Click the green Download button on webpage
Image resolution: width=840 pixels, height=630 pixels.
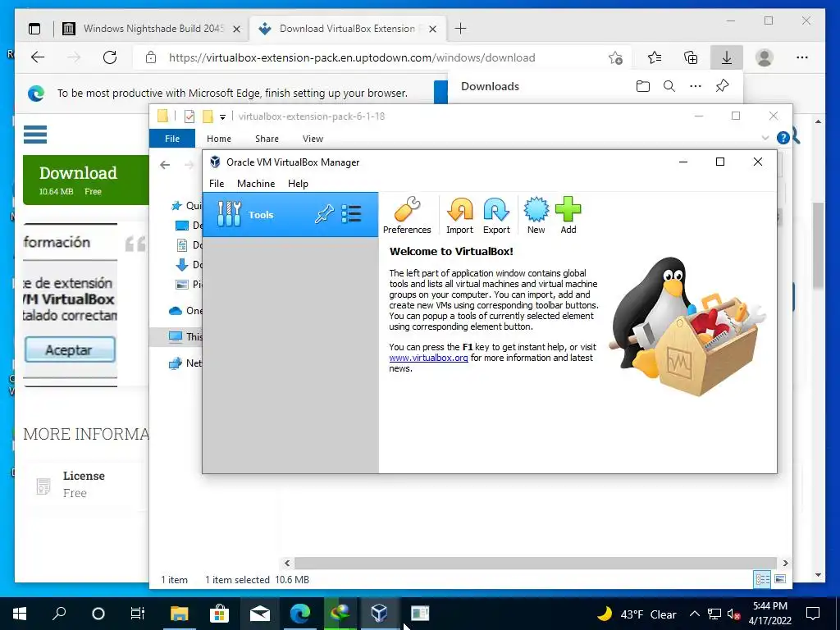point(85,180)
